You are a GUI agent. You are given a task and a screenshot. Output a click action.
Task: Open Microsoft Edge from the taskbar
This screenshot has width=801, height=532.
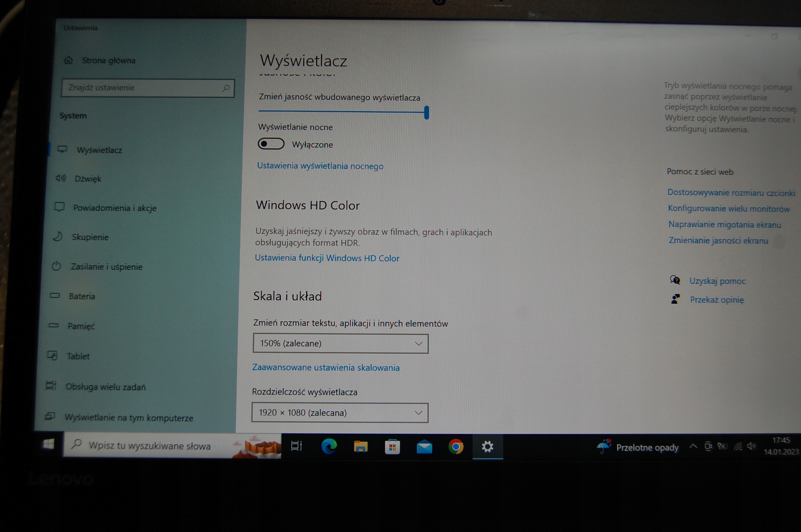(329, 446)
